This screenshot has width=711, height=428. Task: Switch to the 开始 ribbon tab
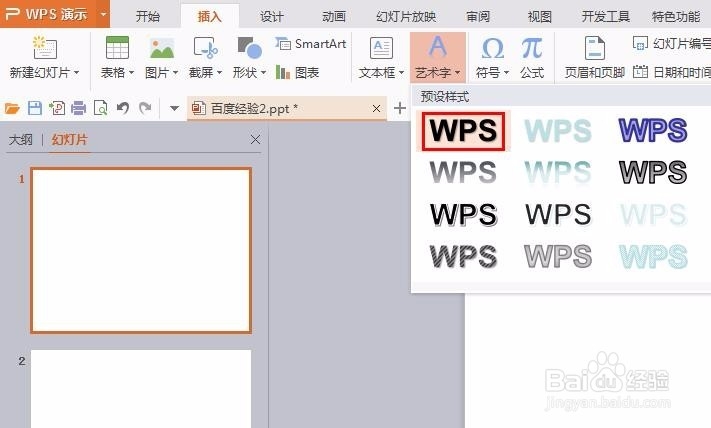148,17
